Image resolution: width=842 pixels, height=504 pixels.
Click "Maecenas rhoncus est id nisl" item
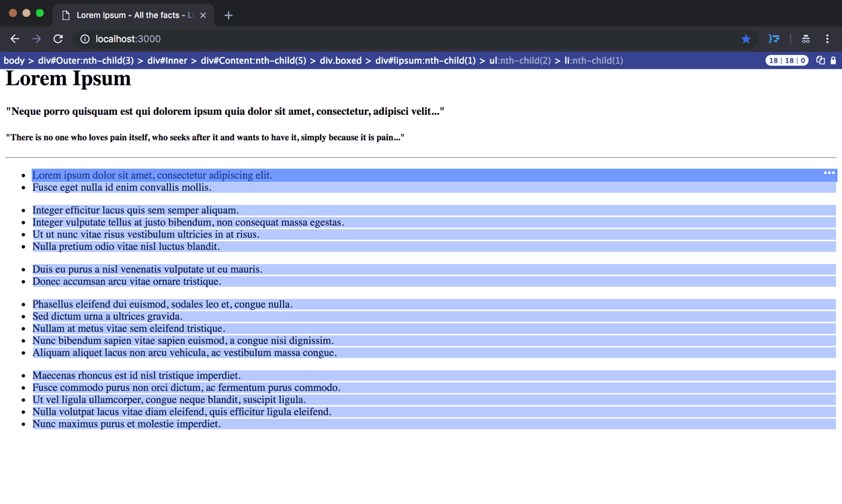point(434,376)
